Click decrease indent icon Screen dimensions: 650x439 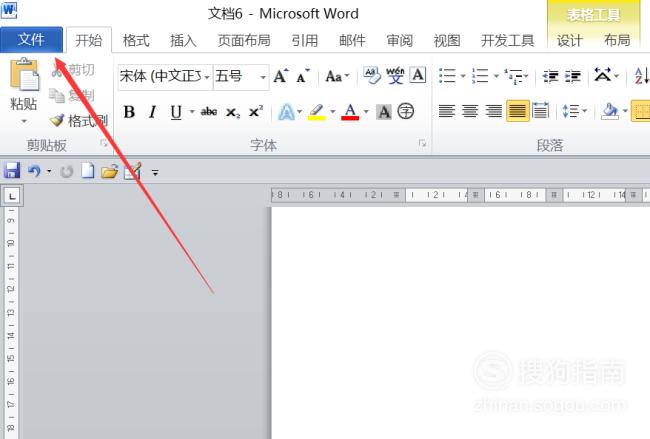pyautogui.click(x=551, y=76)
